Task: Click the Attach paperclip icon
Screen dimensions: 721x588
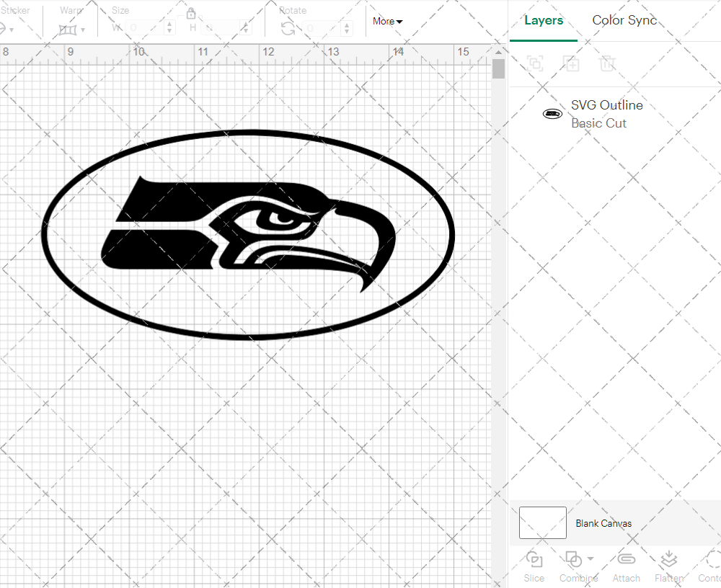Action: click(x=627, y=560)
